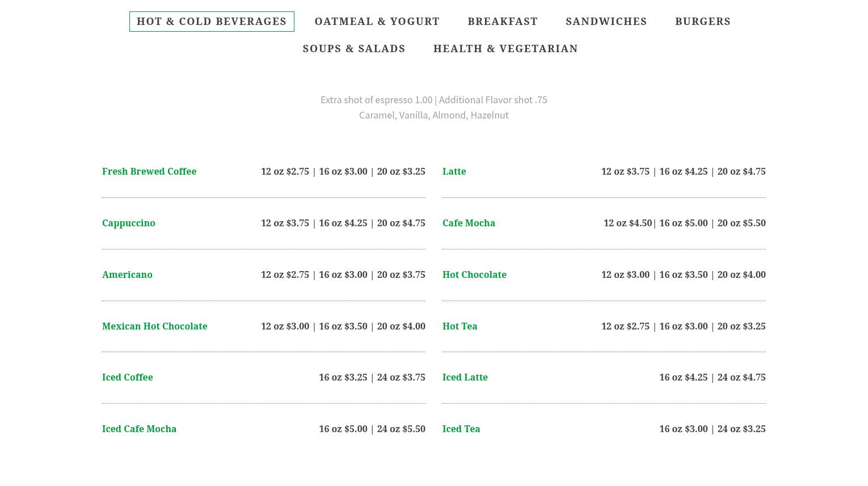Screen dimensions: 868x486
Task: Go to the Sandwiches tab
Action: [x=606, y=22]
